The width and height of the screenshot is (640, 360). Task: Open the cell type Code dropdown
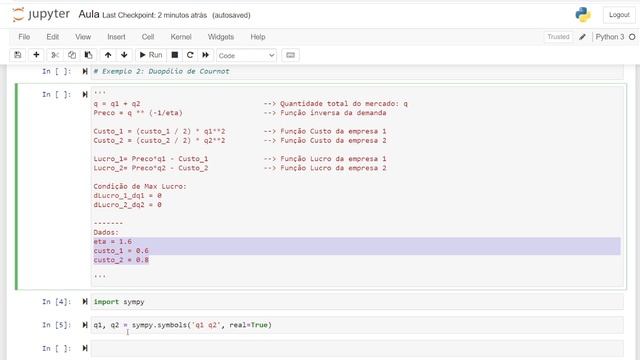coord(246,56)
